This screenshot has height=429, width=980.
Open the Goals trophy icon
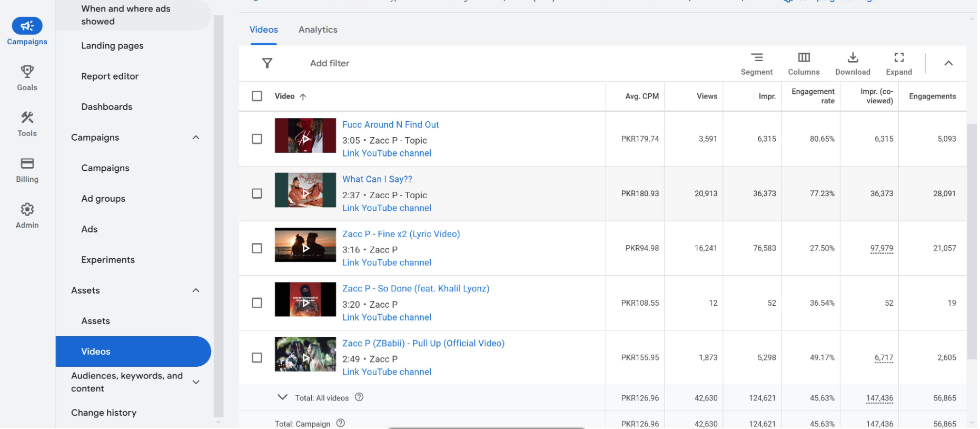[27, 72]
